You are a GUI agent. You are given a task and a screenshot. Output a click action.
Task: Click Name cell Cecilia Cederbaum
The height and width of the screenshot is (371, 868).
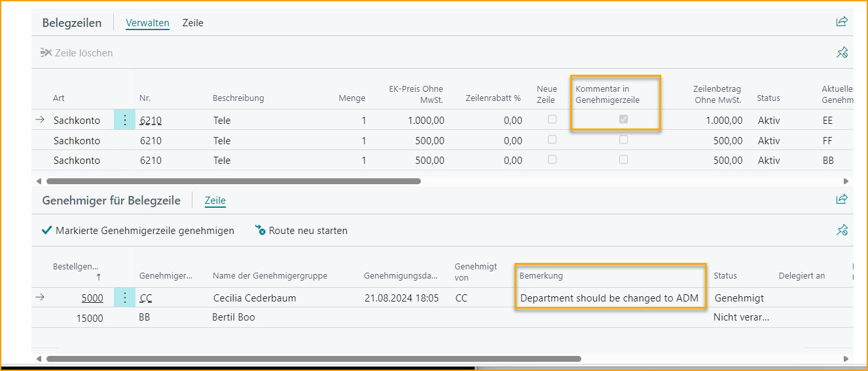pos(255,298)
